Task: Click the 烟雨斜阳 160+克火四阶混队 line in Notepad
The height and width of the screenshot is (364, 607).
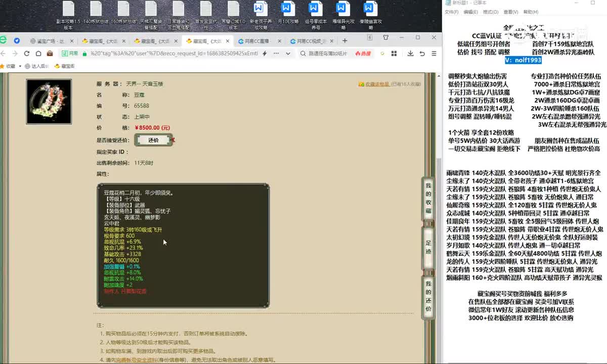Action: (x=524, y=278)
